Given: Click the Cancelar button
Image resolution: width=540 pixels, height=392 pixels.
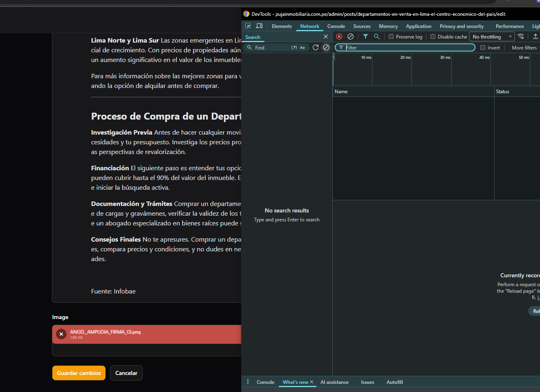Looking at the screenshot, I should (x=126, y=373).
